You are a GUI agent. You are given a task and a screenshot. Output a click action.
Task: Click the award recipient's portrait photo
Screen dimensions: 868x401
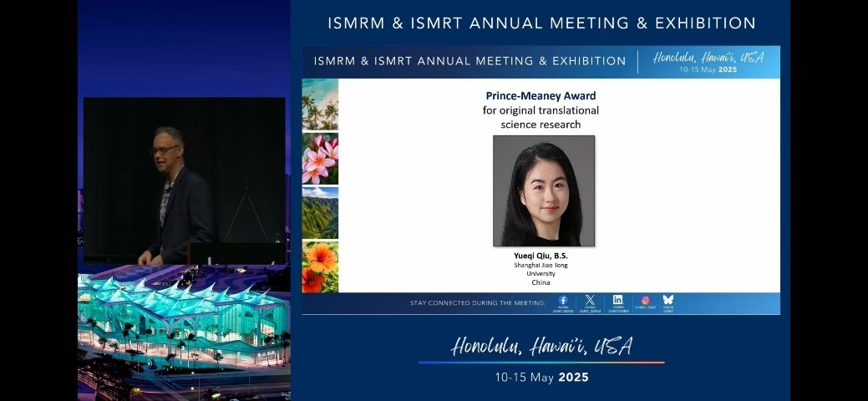[543, 190]
